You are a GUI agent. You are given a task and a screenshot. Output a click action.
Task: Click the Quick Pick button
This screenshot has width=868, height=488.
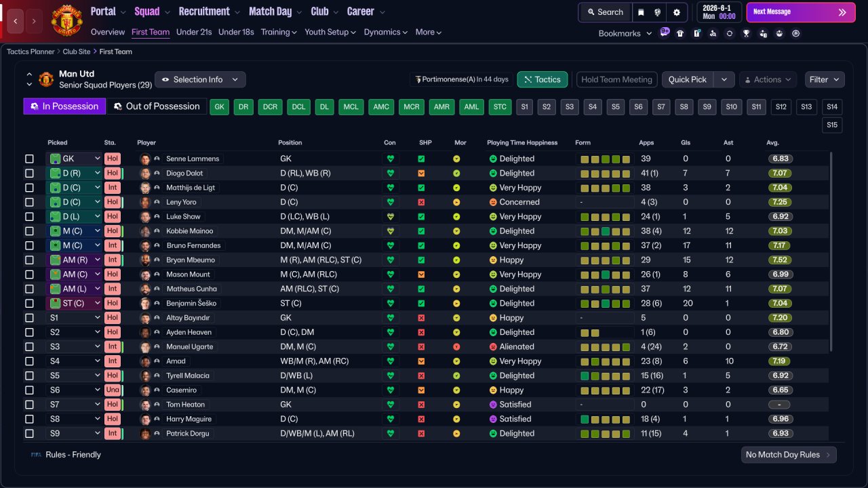(x=688, y=79)
